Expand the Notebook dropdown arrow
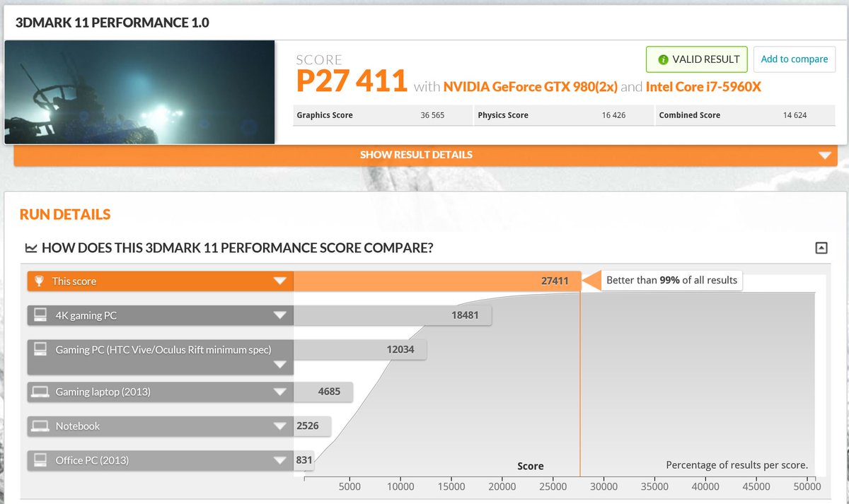Image resolution: width=849 pixels, height=504 pixels. [280, 426]
